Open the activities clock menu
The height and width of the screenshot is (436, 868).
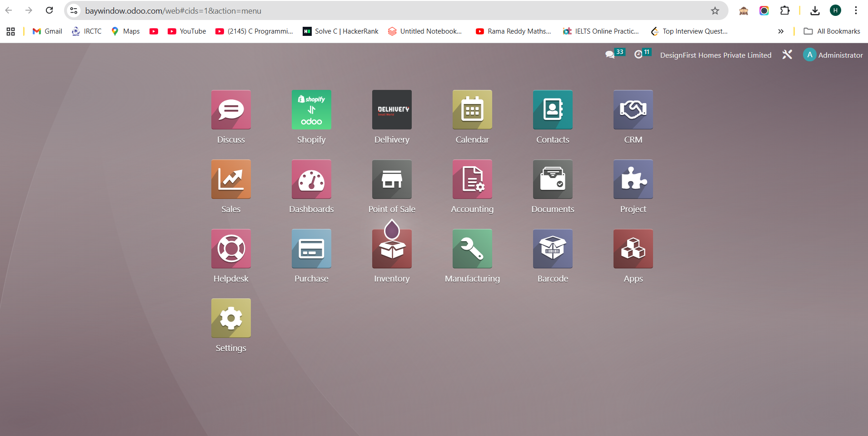639,54
